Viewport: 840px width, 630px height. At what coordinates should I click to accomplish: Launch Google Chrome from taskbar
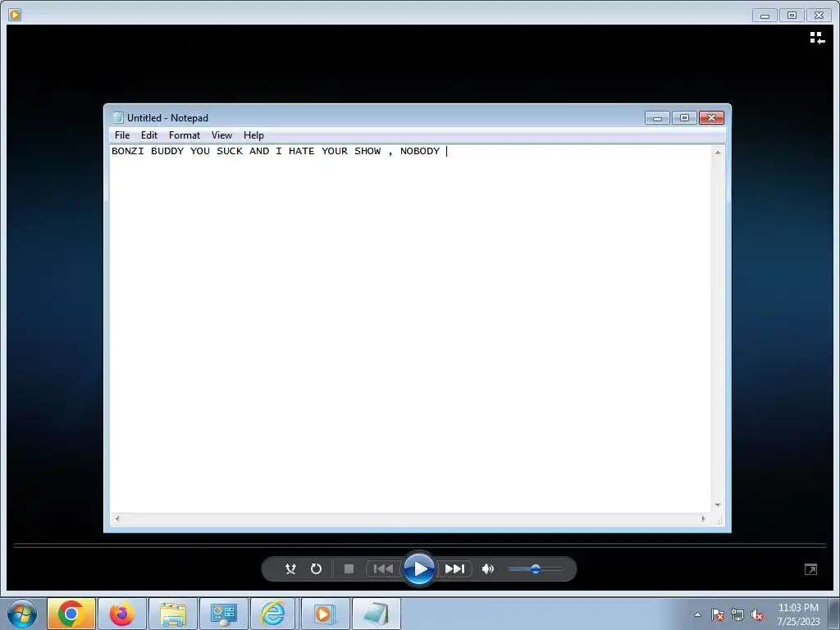coord(71,614)
